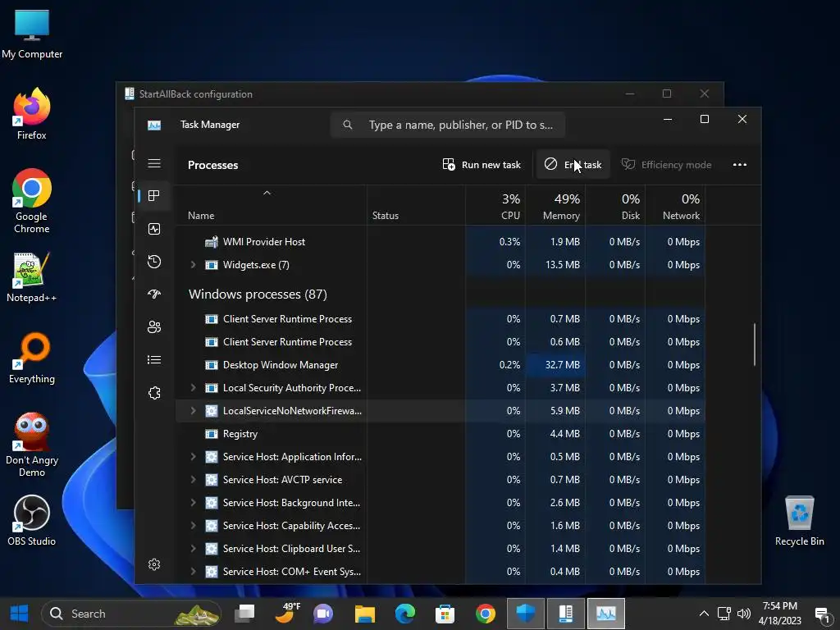Screen dimensions: 840x630
Task: Open the Firefox desktop shortcut
Action: [x=32, y=114]
